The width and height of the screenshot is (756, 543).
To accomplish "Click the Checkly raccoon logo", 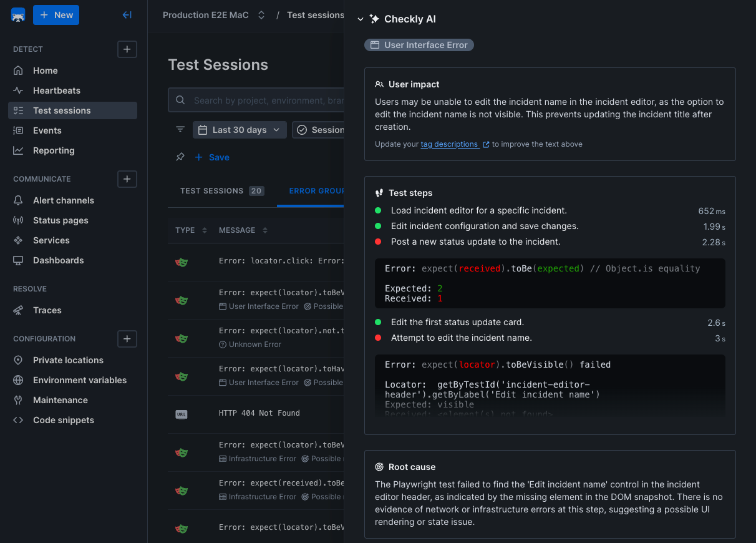I will 18,15.
